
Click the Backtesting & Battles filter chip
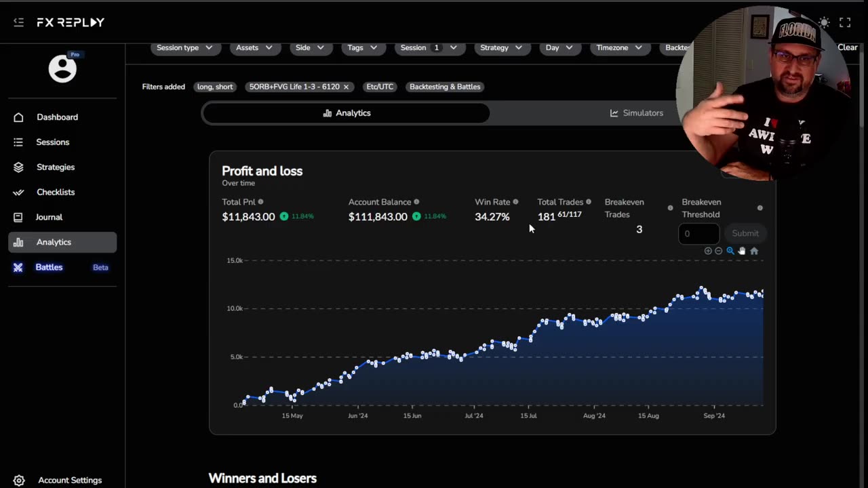445,87
